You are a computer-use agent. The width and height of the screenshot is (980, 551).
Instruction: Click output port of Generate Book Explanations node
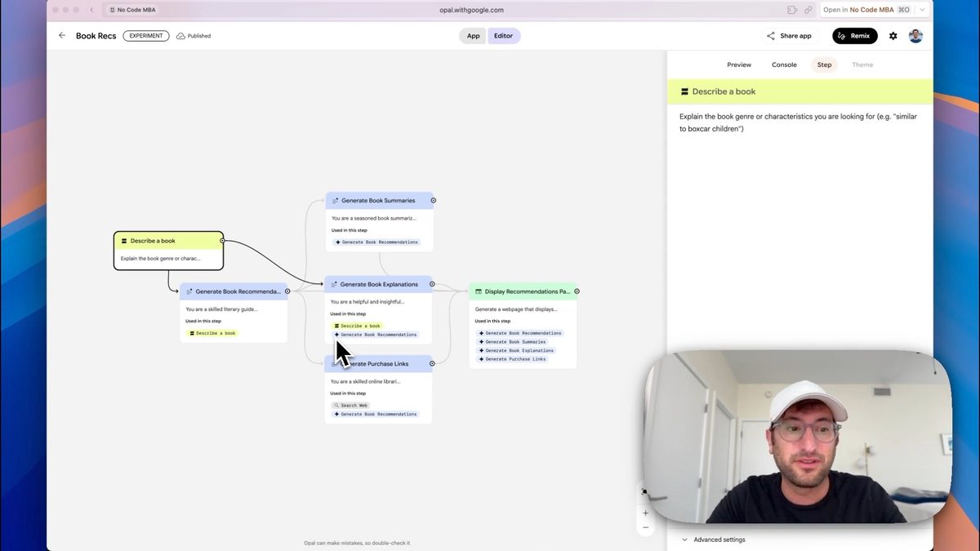coord(432,284)
